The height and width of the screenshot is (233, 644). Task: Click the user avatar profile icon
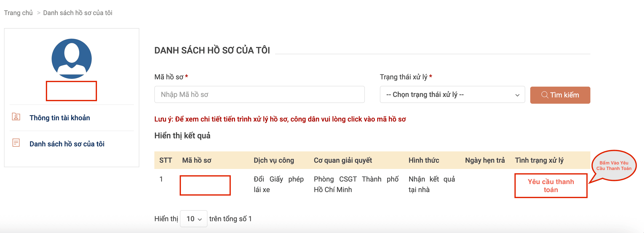[71, 58]
